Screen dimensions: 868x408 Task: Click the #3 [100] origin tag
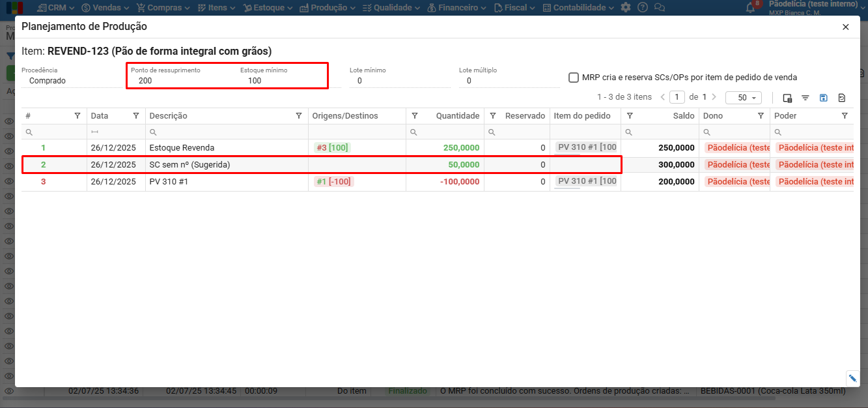pyautogui.click(x=332, y=148)
